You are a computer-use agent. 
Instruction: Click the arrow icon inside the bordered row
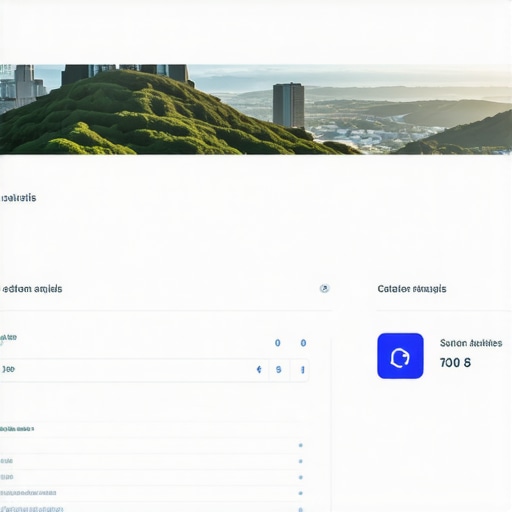point(259,369)
